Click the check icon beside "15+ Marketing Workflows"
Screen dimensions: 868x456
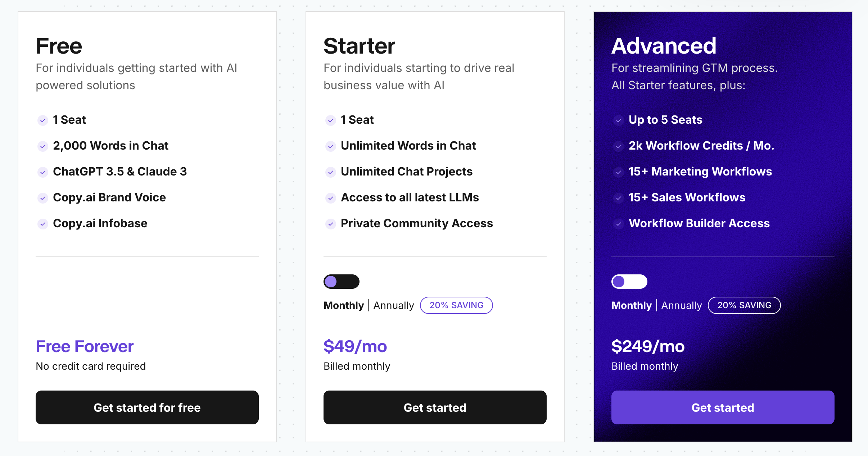click(619, 172)
